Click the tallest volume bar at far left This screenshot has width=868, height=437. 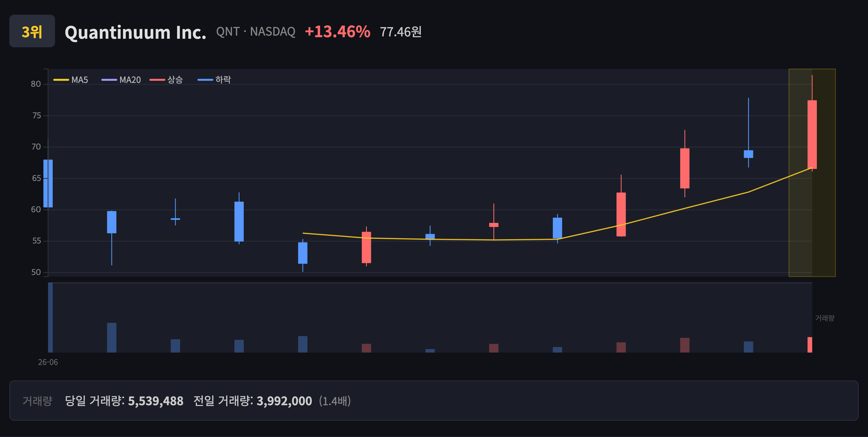coord(50,318)
